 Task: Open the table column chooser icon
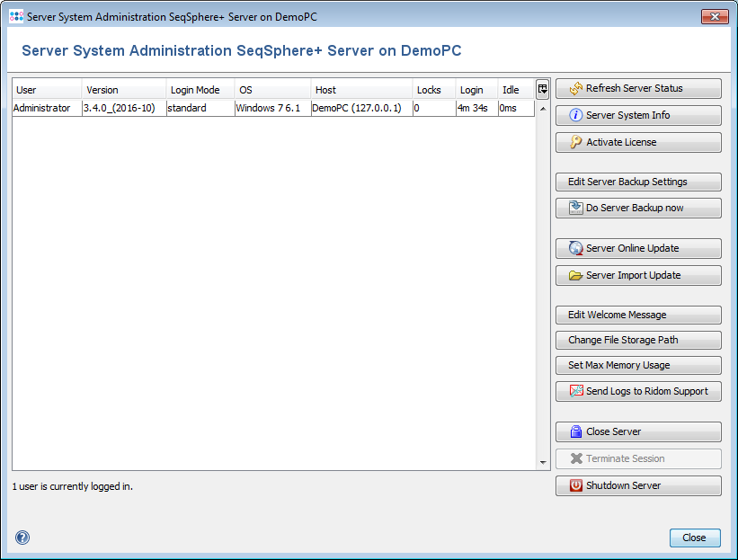click(543, 89)
